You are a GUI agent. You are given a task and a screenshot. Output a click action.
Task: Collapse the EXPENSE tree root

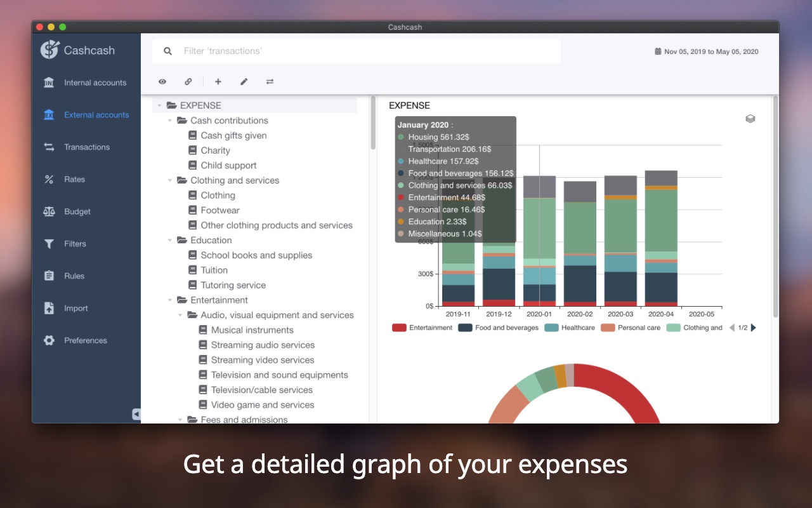point(160,105)
